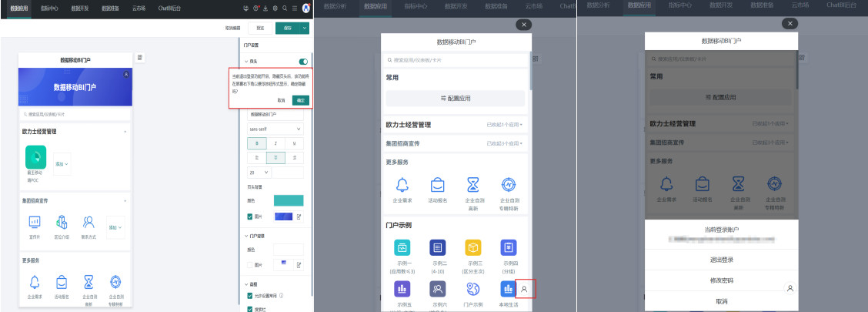868x312 pixels.
Task: Open the dropdown arrow beside the 保存 button
Action: coord(305,28)
